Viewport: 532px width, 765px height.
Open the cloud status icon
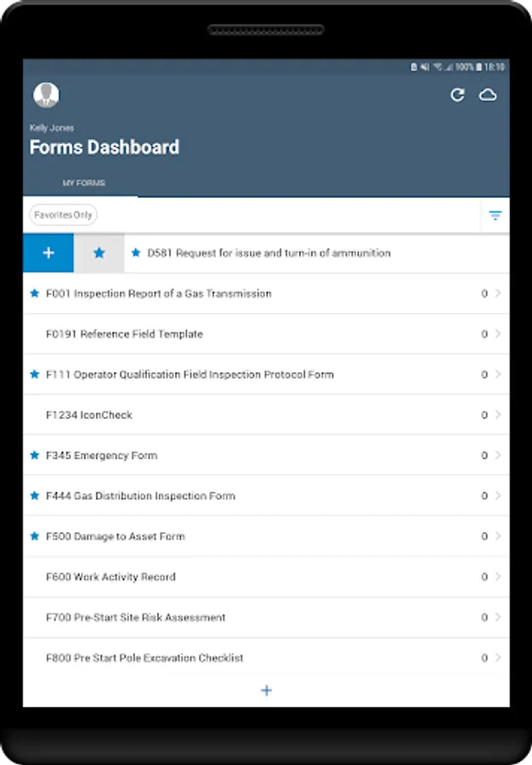click(488, 95)
